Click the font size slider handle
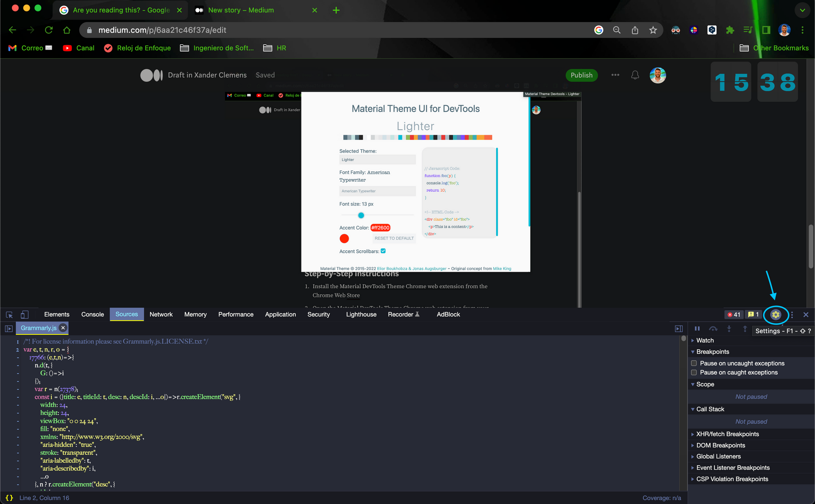 click(x=361, y=215)
